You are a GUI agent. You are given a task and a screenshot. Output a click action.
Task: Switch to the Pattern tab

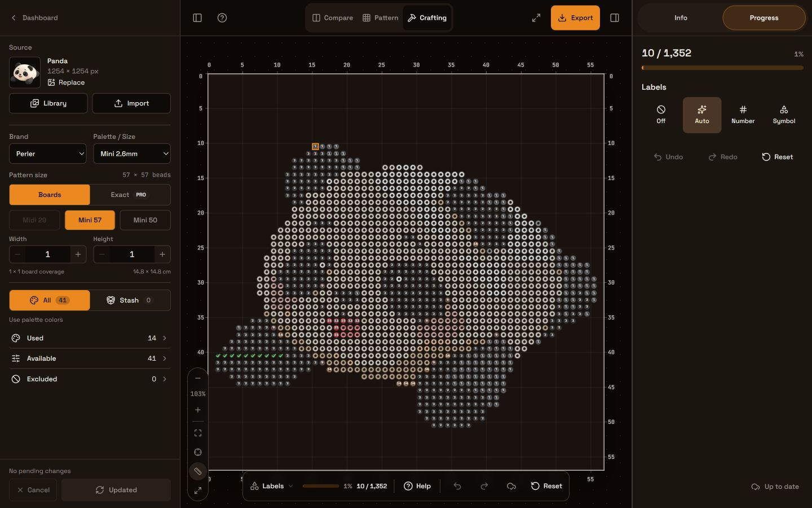tap(381, 18)
